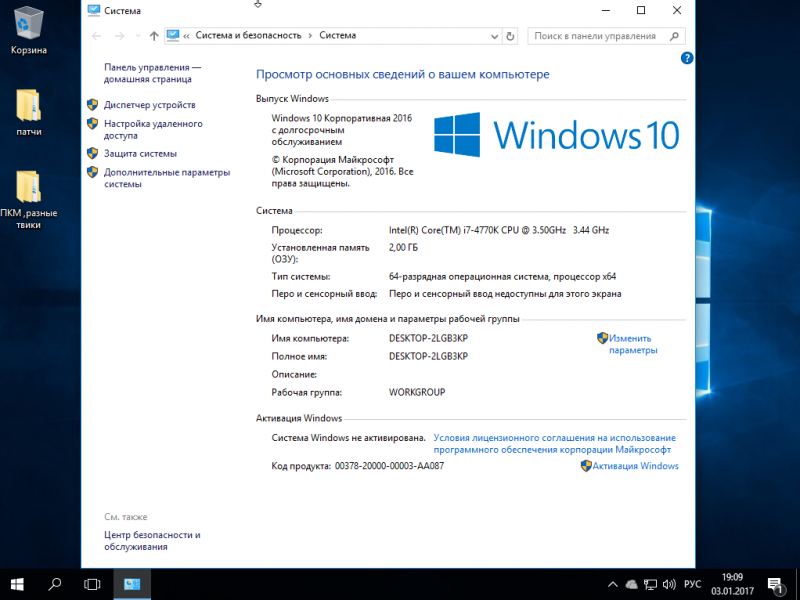The image size is (800, 600).
Task: Close the Система window
Action: [677, 10]
